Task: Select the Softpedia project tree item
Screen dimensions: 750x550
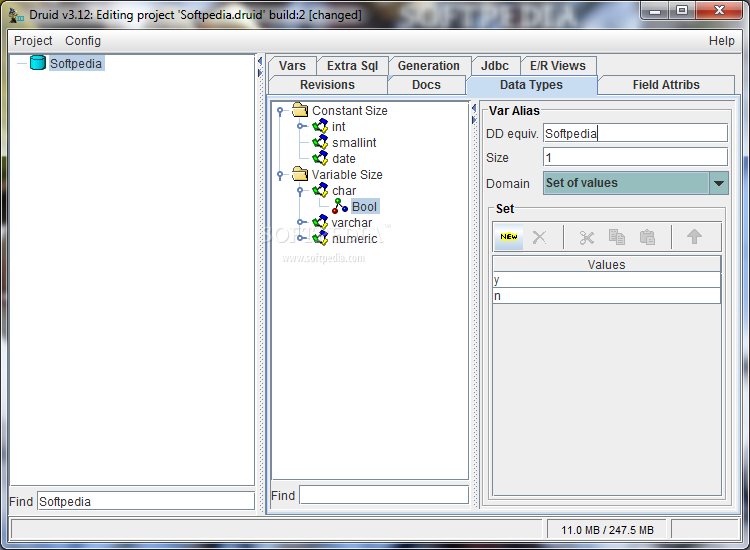Action: pos(76,63)
